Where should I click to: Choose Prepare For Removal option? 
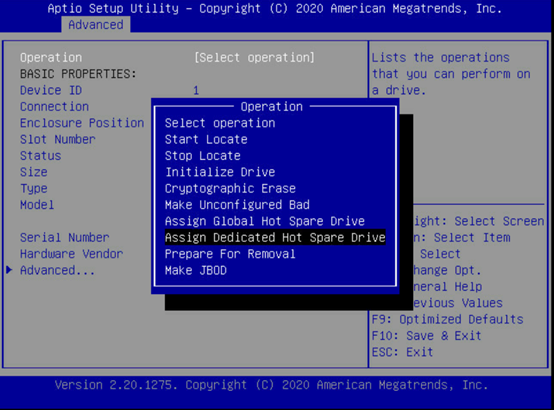(230, 254)
